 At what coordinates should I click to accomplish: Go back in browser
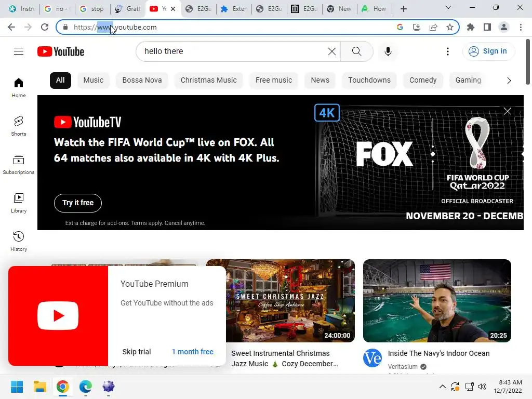coord(11,27)
